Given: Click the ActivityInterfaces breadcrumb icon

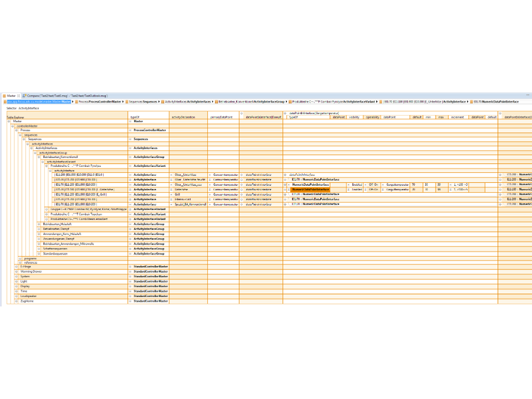Looking at the screenshot, I should point(163,102).
